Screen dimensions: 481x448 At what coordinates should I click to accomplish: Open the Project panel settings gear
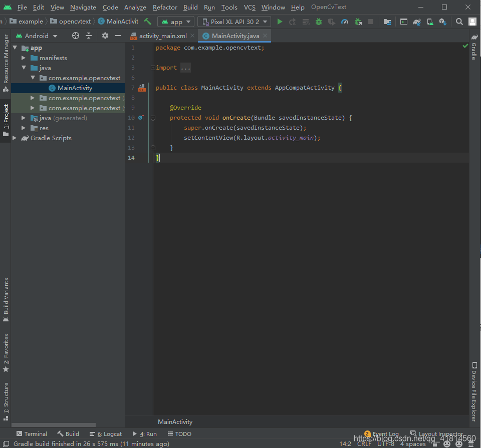click(105, 36)
